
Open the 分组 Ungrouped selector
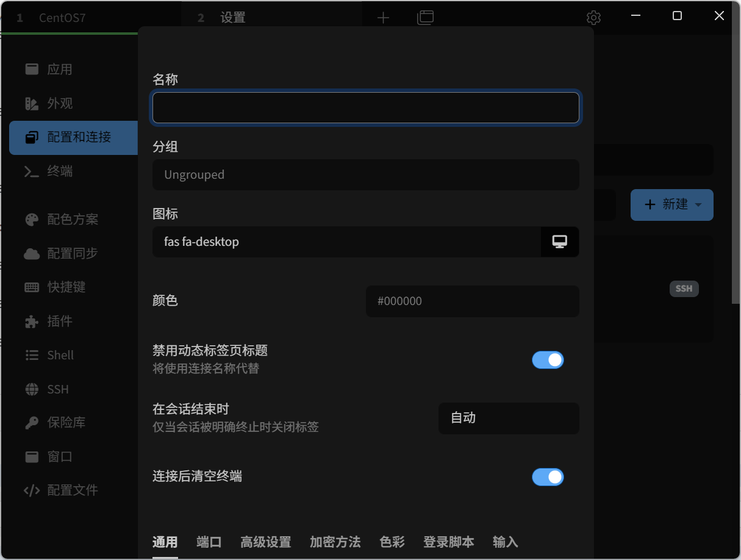pyautogui.click(x=366, y=174)
